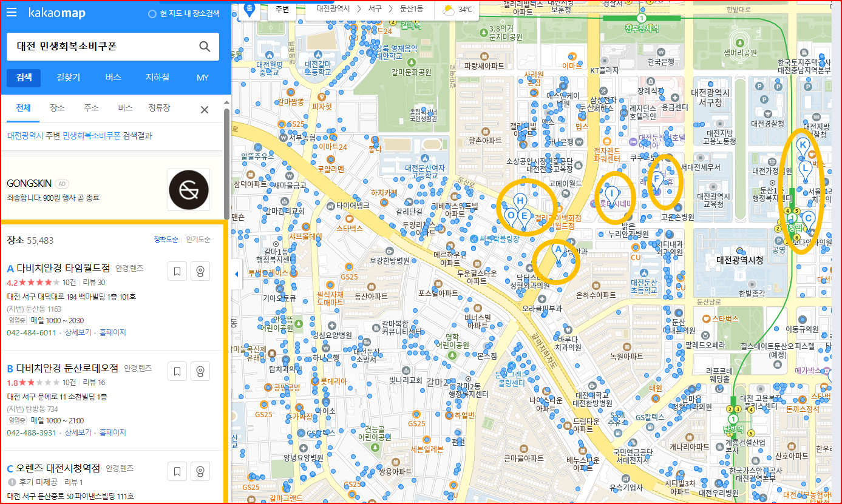Click the side panel scrollbar

227,164
